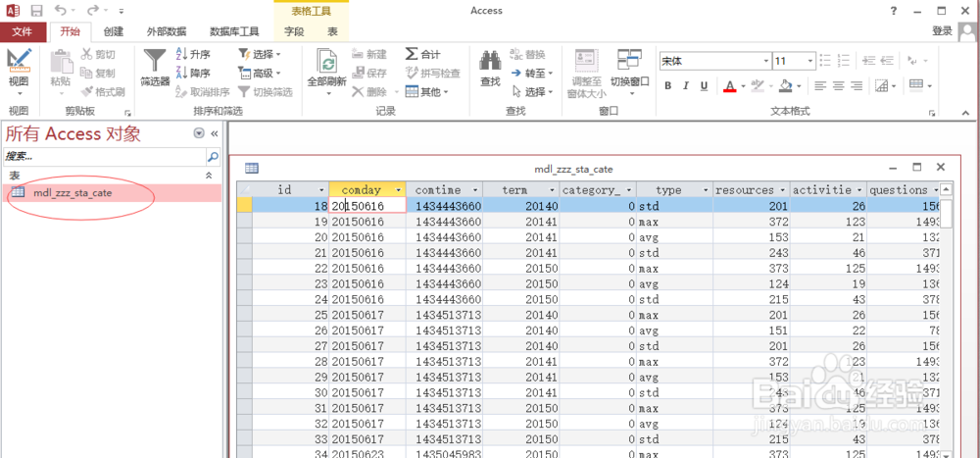The width and height of the screenshot is (980, 458).
Task: Open the term column filter arrow
Action: click(x=553, y=189)
